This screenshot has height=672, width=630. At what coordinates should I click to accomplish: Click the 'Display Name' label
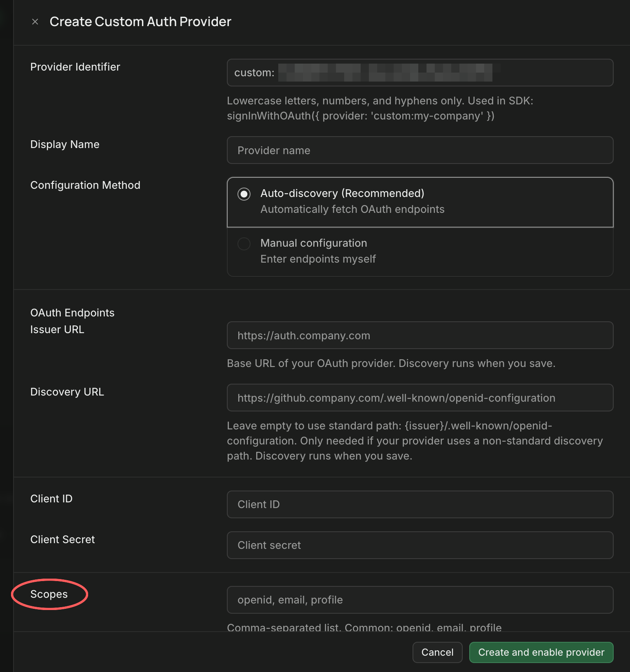coord(65,144)
